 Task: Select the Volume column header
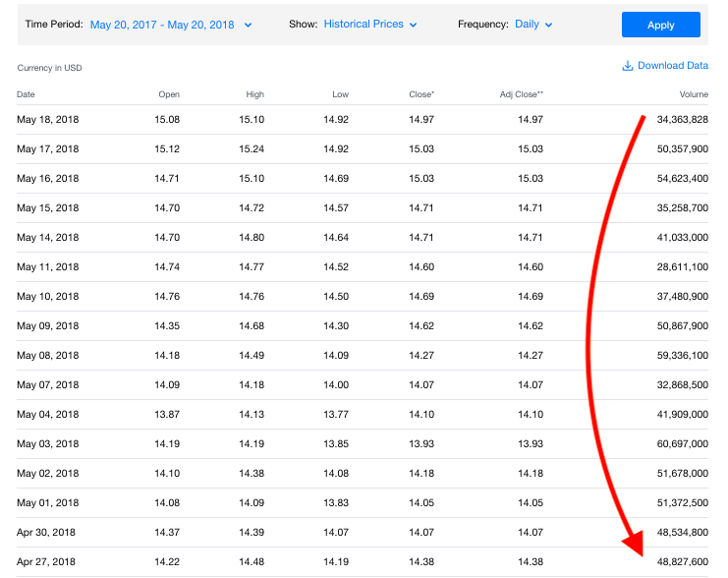tap(694, 94)
